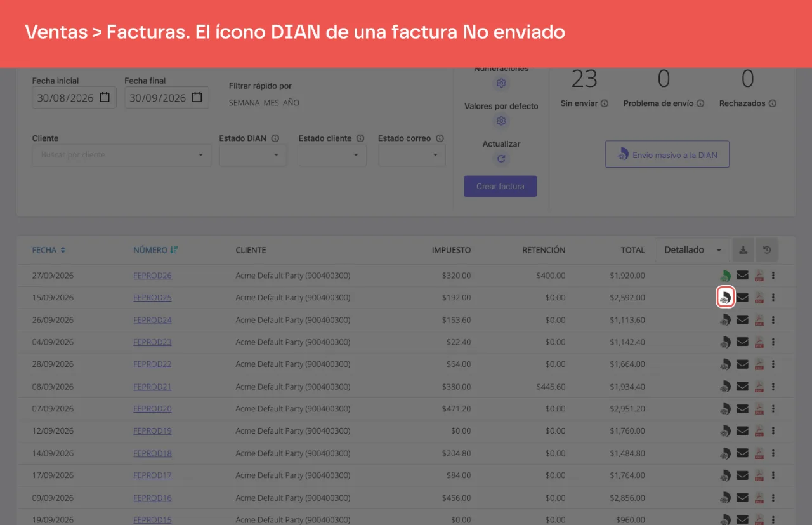Viewport: 812px width, 525px height.
Task: Send email for invoice FEPROD20
Action: click(x=742, y=409)
